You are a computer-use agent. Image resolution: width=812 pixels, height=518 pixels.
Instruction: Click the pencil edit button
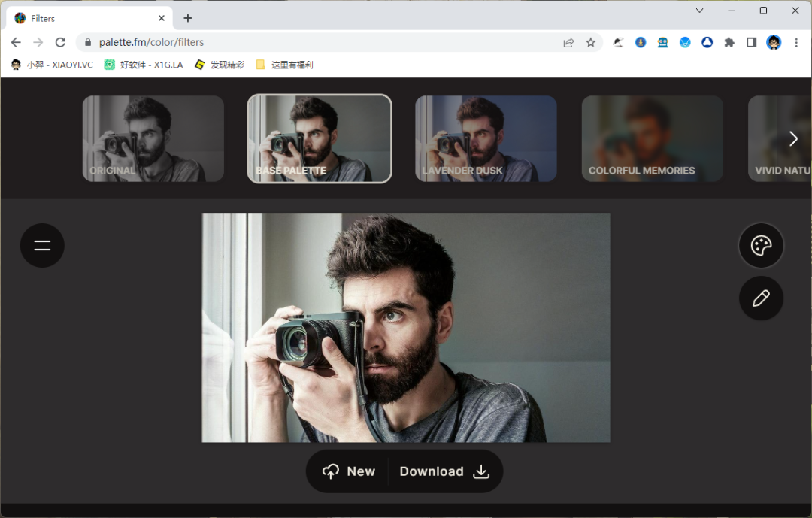point(761,298)
